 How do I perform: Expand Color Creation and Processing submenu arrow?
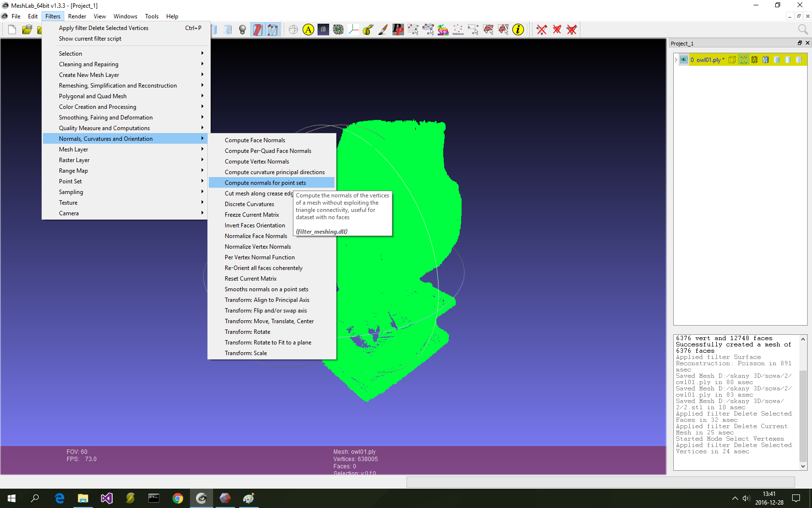click(203, 106)
